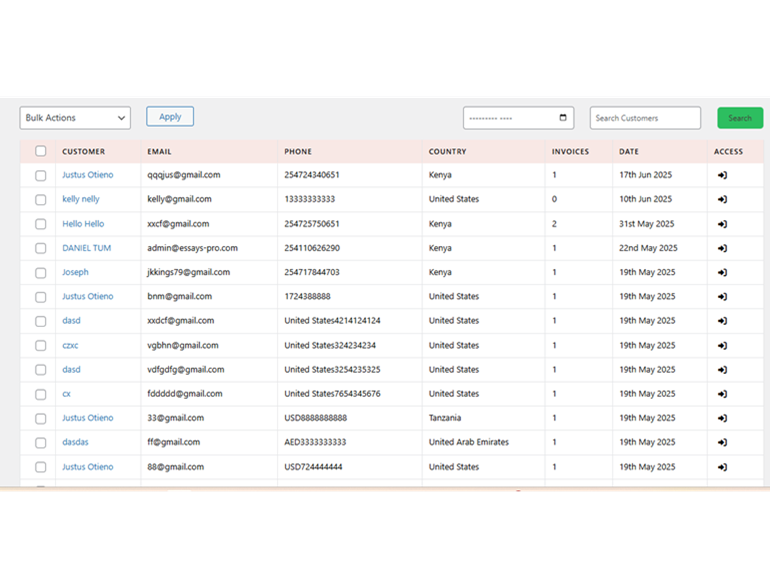
Task: Open the Bulk Actions dropdown
Action: pos(75,118)
